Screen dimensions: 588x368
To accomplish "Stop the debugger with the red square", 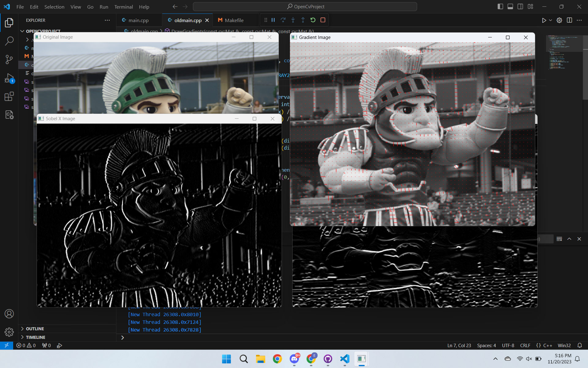I will pyautogui.click(x=323, y=20).
